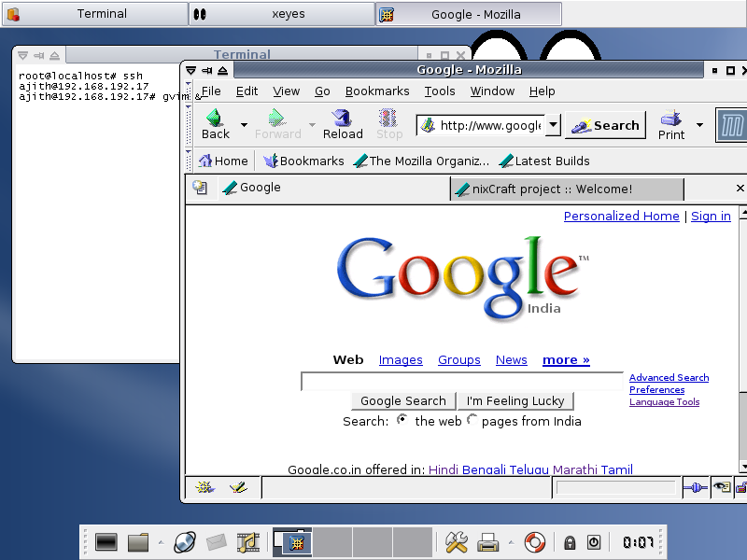Screen dimensions: 747x560
Task: Click the eye privacy icon in the status bar
Action: 722,487
